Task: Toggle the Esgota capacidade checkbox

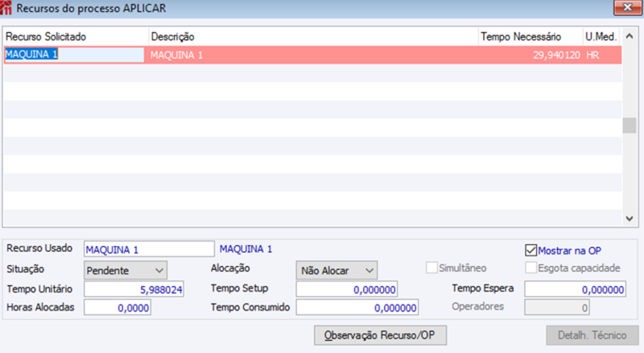Action: coord(530,268)
